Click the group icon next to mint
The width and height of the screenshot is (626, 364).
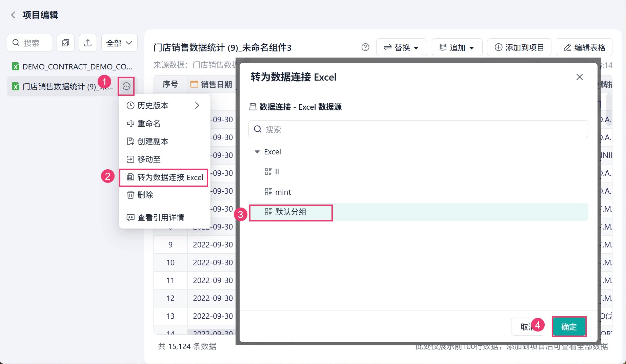(x=268, y=192)
